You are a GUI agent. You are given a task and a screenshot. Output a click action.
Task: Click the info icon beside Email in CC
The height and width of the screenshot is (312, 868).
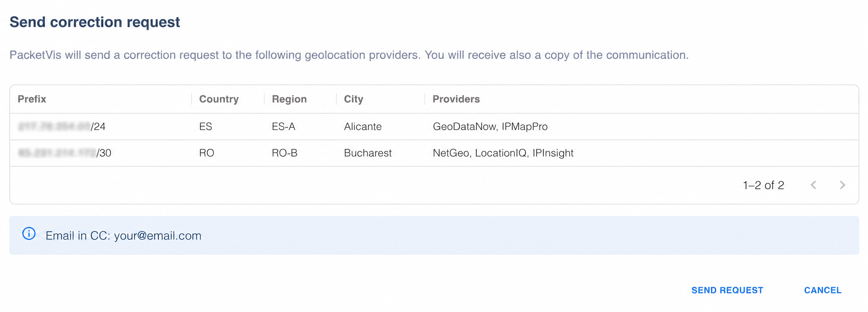(x=29, y=234)
